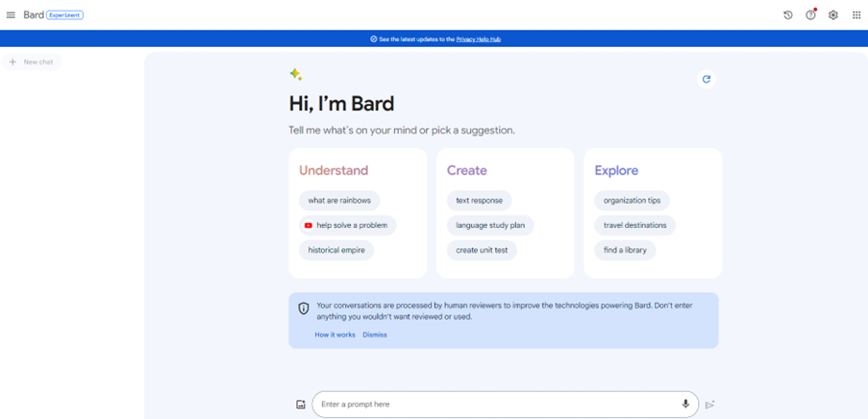This screenshot has width=868, height=419.
Task: Select the 'help solve a problem' suggestion
Action: click(x=348, y=225)
